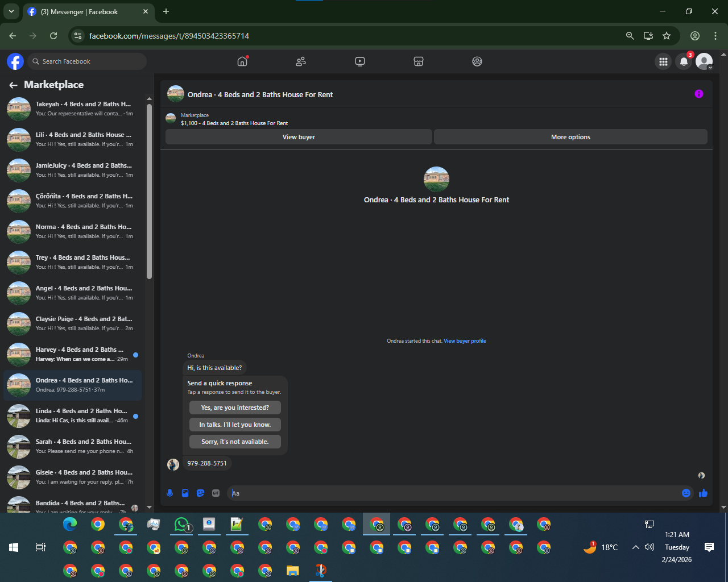Open Takeyah's conversation

tap(72, 109)
